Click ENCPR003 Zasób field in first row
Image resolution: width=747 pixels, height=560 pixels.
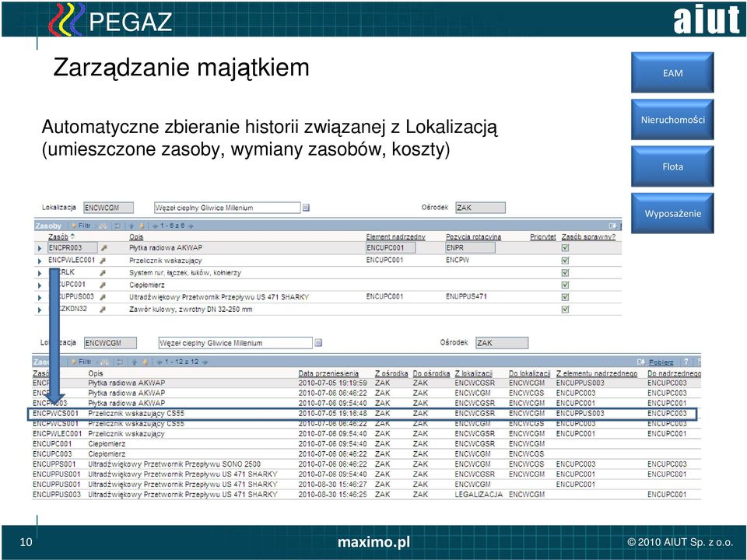click(72, 247)
